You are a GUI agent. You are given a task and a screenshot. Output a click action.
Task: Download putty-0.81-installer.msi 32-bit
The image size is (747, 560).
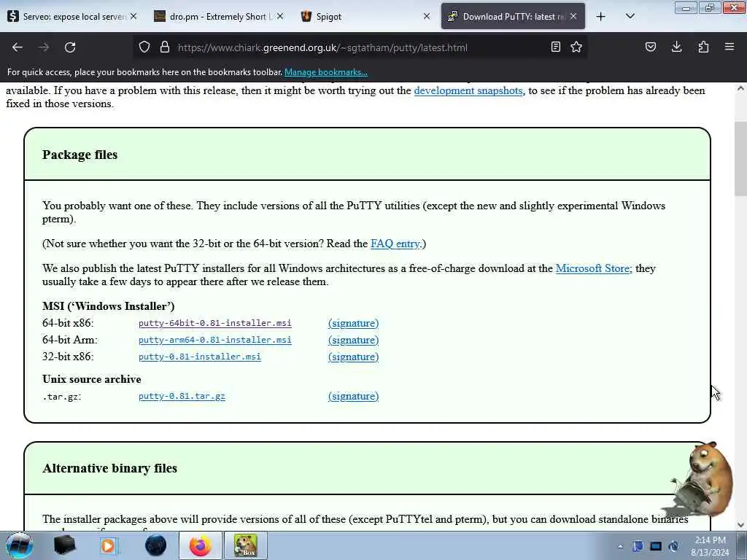(x=200, y=357)
